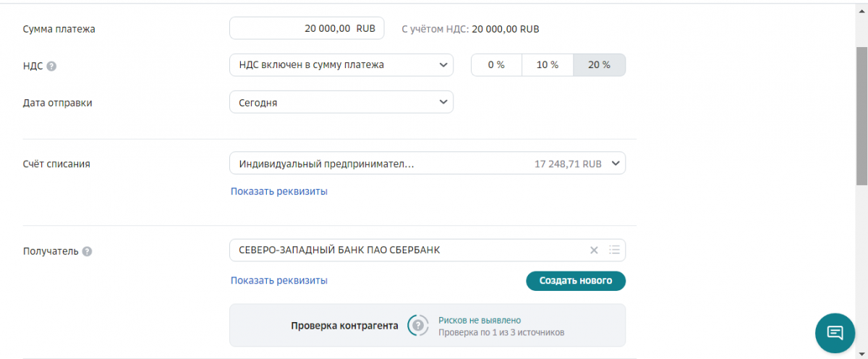868x359 pixels.
Task: Click the Рисков не выявлено text
Action: click(480, 320)
